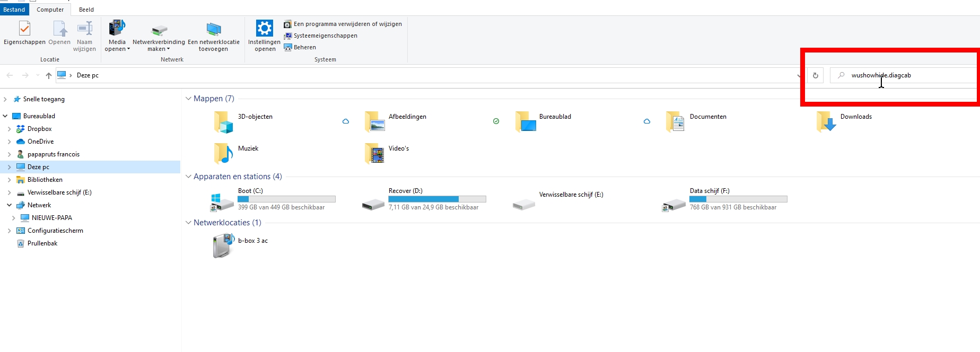Select Prullenbak in the navigation pane
This screenshot has height=352, width=980.
coord(42,243)
